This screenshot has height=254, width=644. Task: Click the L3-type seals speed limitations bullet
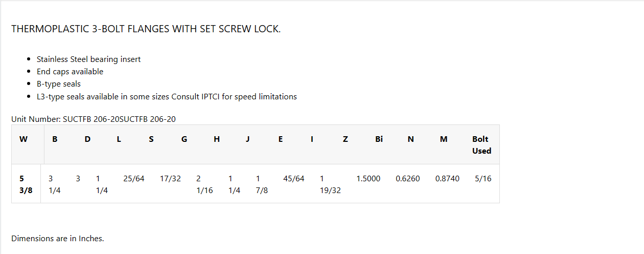[167, 96]
